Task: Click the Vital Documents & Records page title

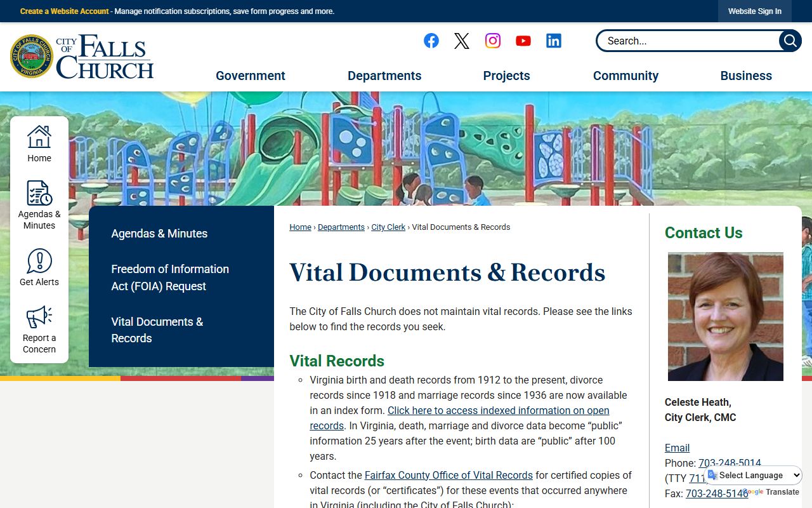Action: [447, 272]
